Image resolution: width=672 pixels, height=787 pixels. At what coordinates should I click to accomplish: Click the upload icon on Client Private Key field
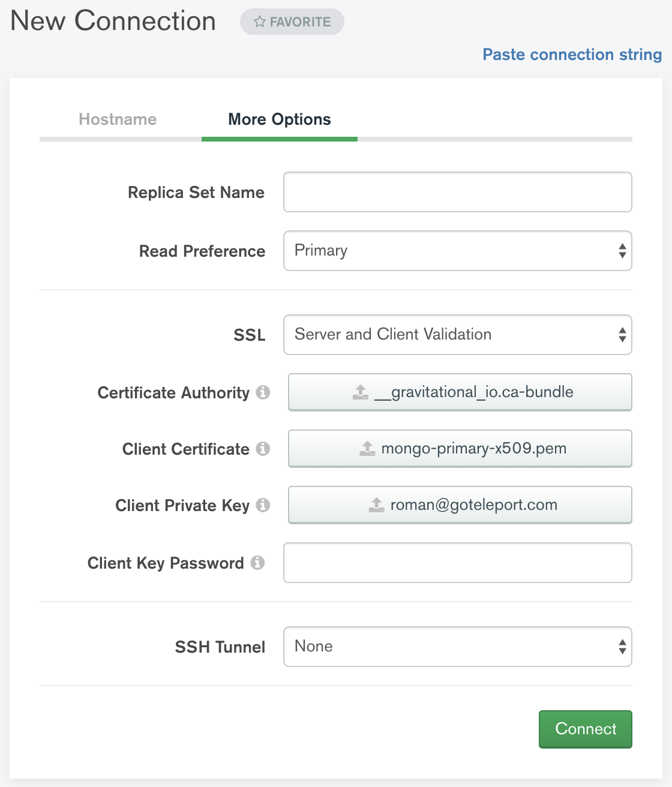(376, 505)
